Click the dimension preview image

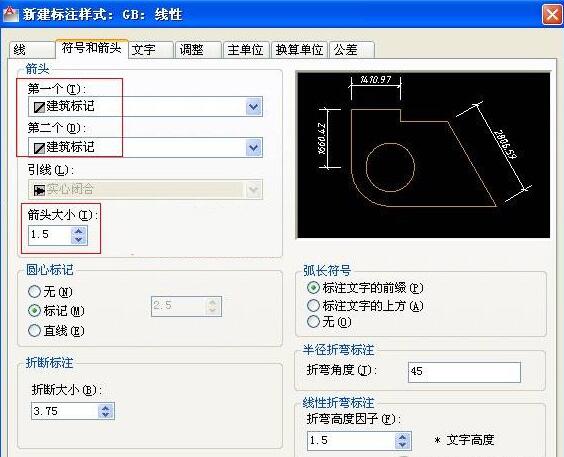pos(424,155)
